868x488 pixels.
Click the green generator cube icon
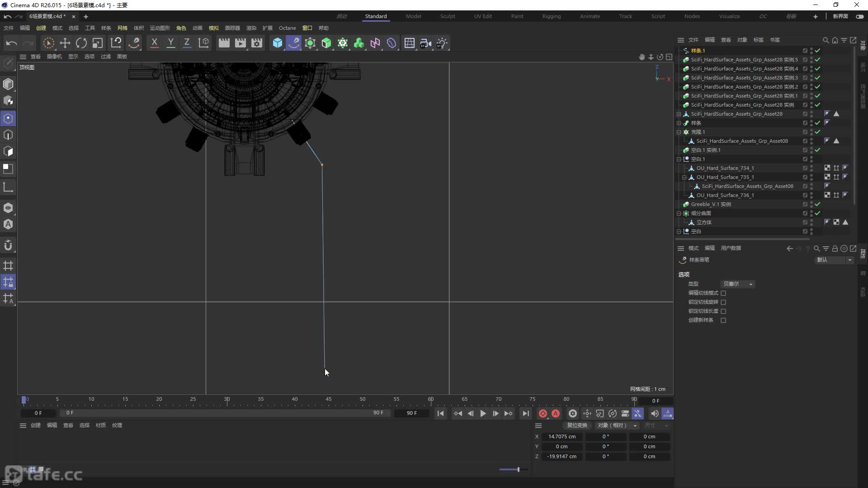point(326,43)
